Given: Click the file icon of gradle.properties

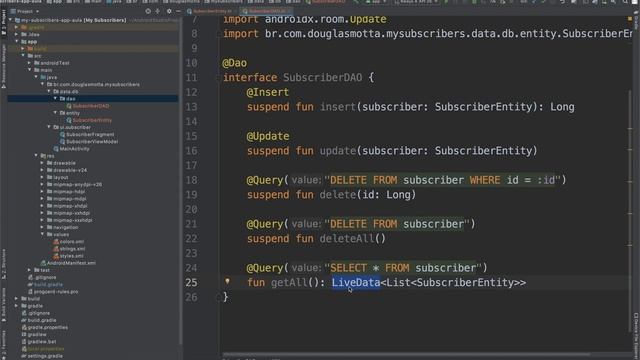Looking at the screenshot, I should pyautogui.click(x=24, y=327).
